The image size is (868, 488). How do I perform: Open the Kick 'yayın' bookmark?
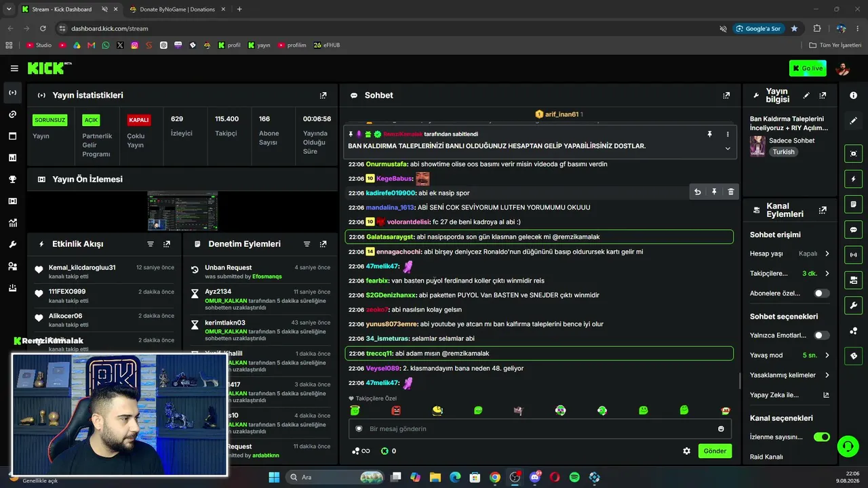(x=259, y=45)
